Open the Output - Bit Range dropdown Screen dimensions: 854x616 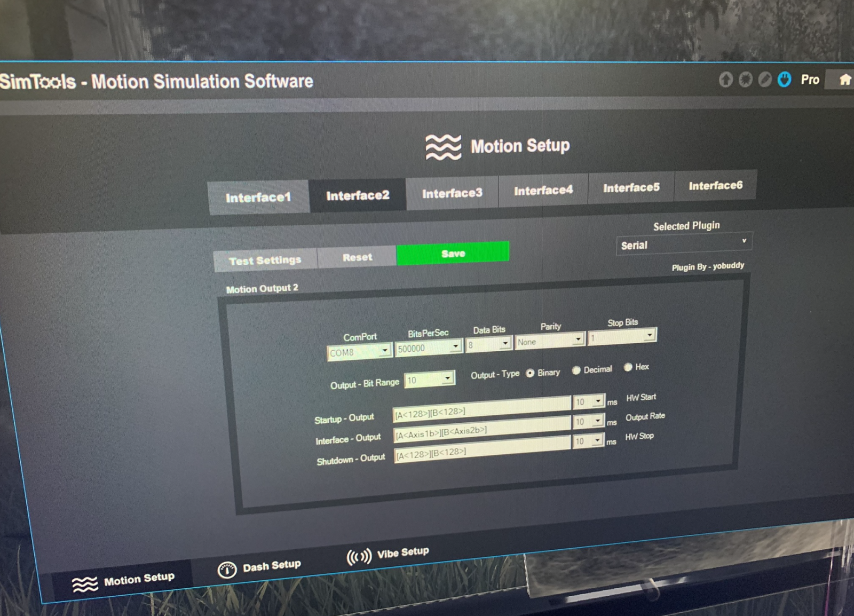click(430, 379)
